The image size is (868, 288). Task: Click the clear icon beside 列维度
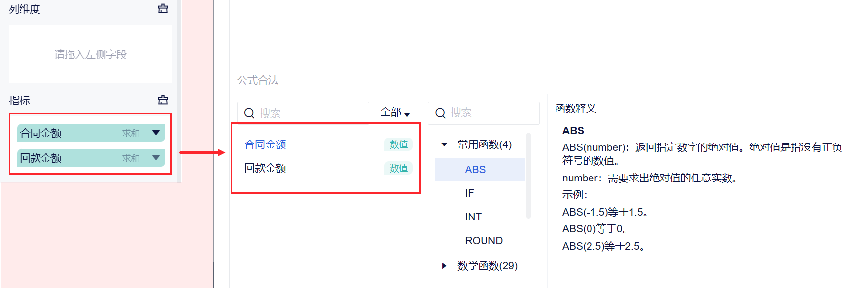click(x=163, y=9)
